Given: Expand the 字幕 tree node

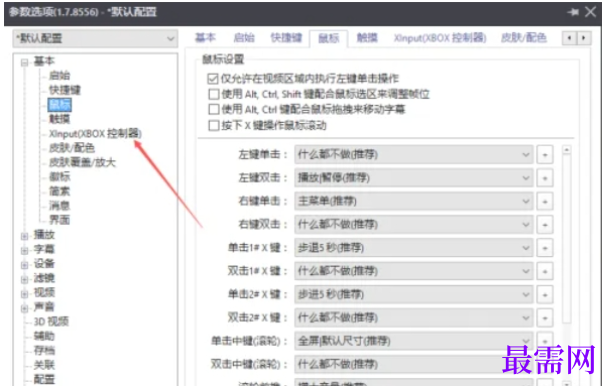Looking at the screenshot, I should coord(25,250).
